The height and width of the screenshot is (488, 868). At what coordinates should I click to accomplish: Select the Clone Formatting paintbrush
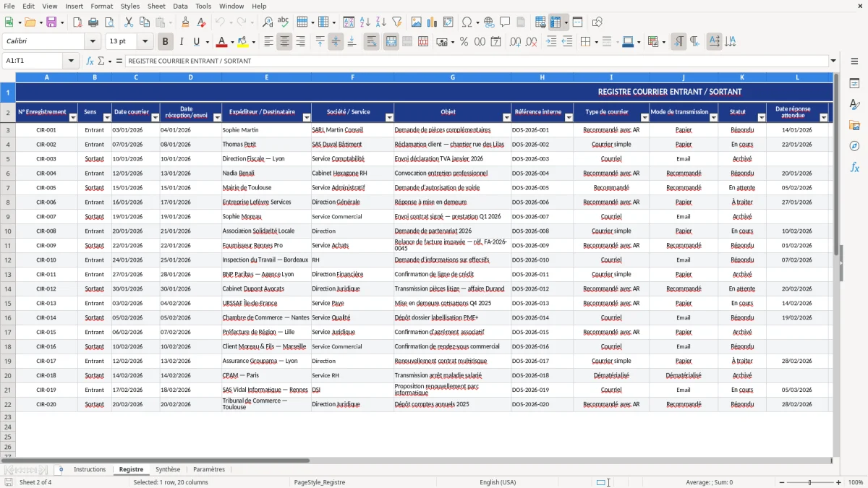[186, 22]
